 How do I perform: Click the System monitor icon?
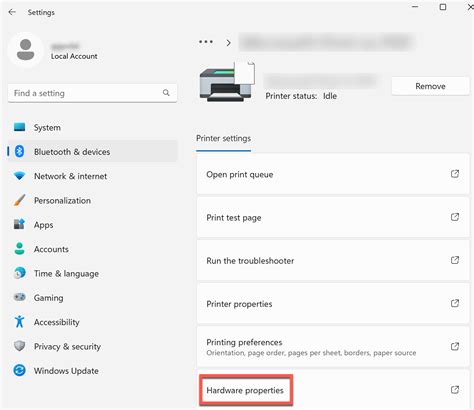click(x=19, y=127)
